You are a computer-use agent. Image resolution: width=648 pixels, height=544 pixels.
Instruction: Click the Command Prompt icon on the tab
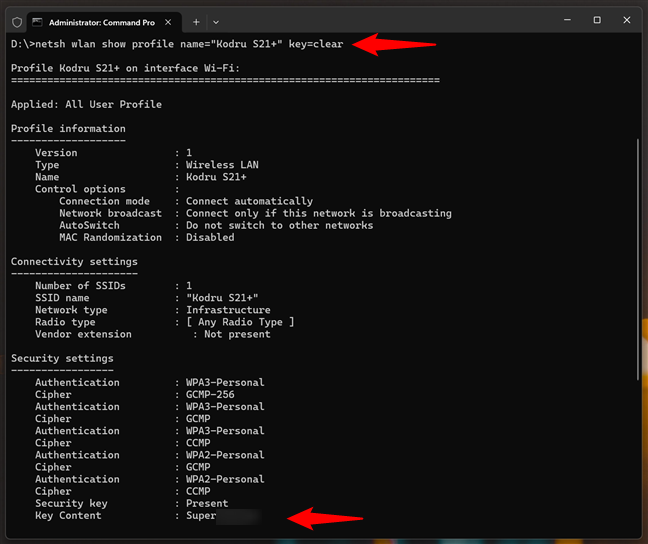pos(38,20)
